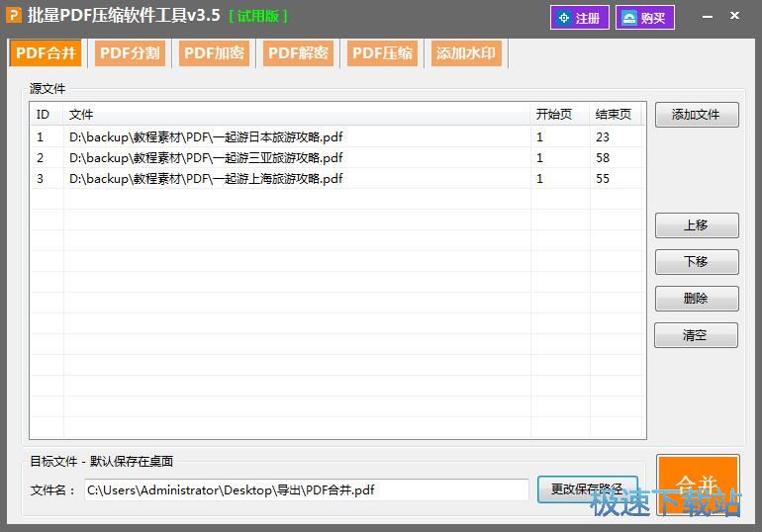Click ID cell 3 in file list

(48, 179)
